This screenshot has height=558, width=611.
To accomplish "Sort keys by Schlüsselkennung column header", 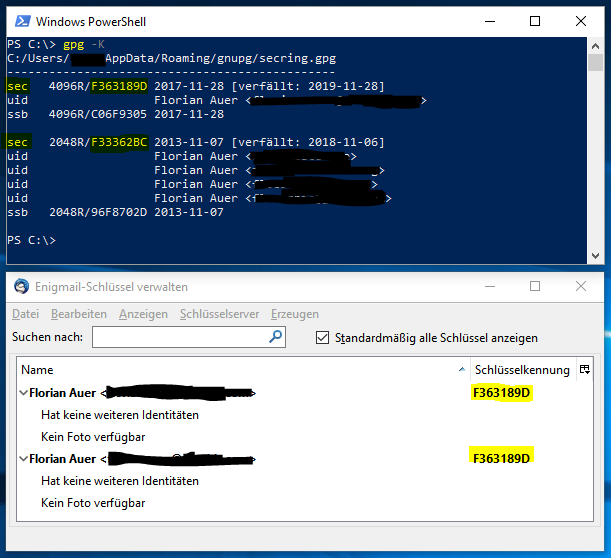I will coord(522,369).
